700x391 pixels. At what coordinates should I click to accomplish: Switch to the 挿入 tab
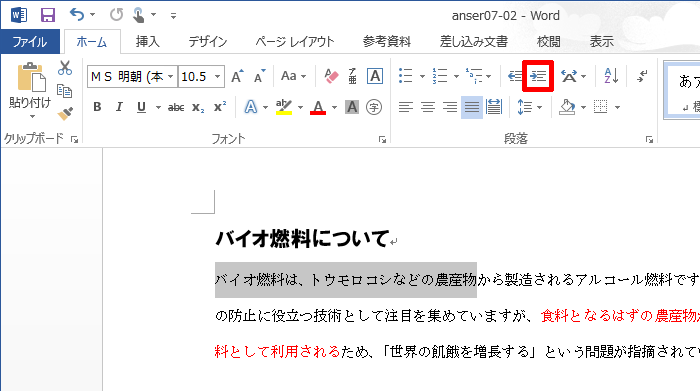(147, 42)
